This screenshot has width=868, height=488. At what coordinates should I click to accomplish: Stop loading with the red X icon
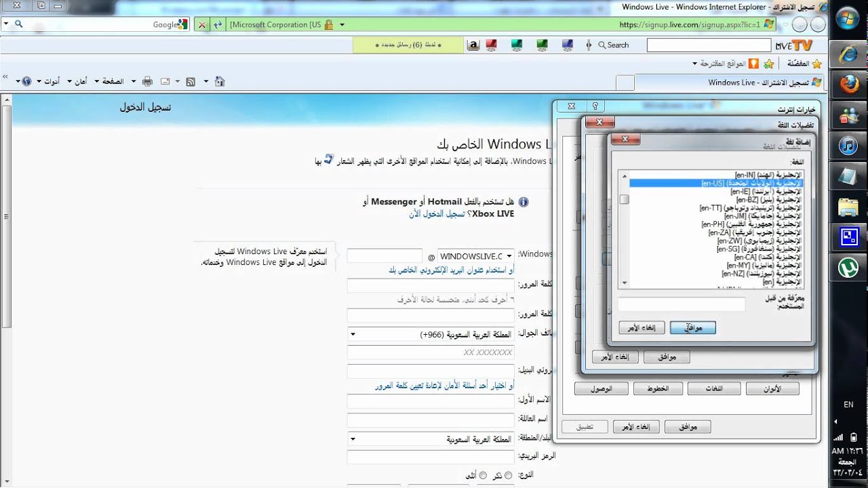pyautogui.click(x=202, y=24)
